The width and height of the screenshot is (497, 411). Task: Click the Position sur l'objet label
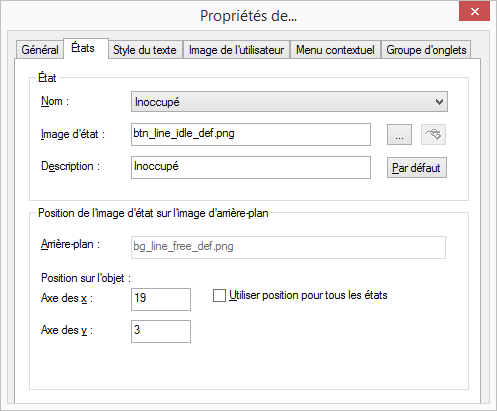pos(86,278)
